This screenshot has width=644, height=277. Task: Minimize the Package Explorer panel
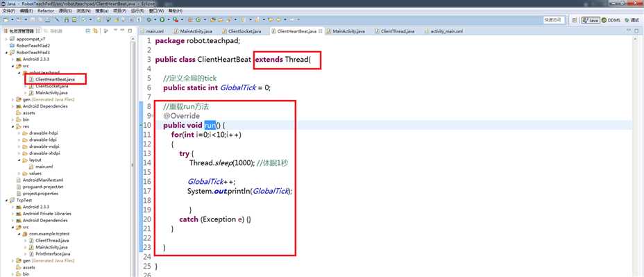coord(122,31)
